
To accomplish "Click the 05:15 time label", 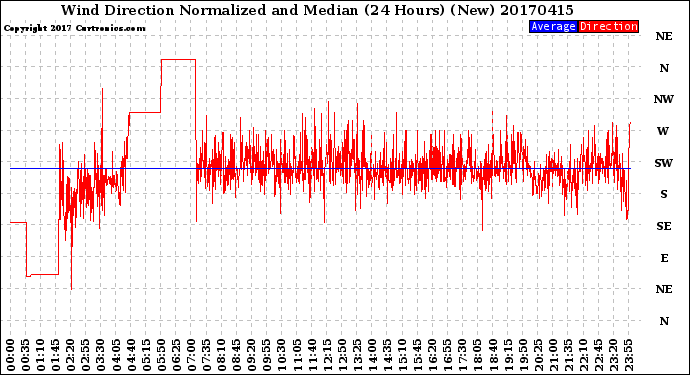I will click(147, 355).
